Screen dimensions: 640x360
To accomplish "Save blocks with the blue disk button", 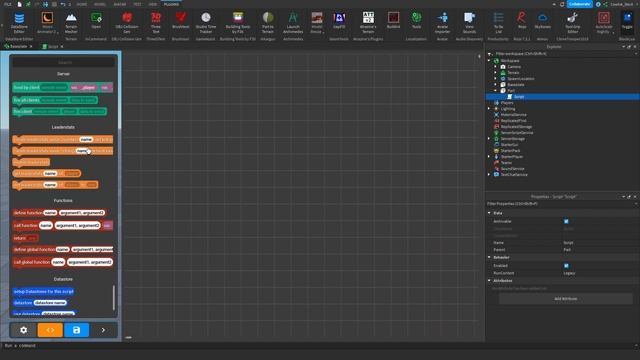I will click(x=76, y=330).
